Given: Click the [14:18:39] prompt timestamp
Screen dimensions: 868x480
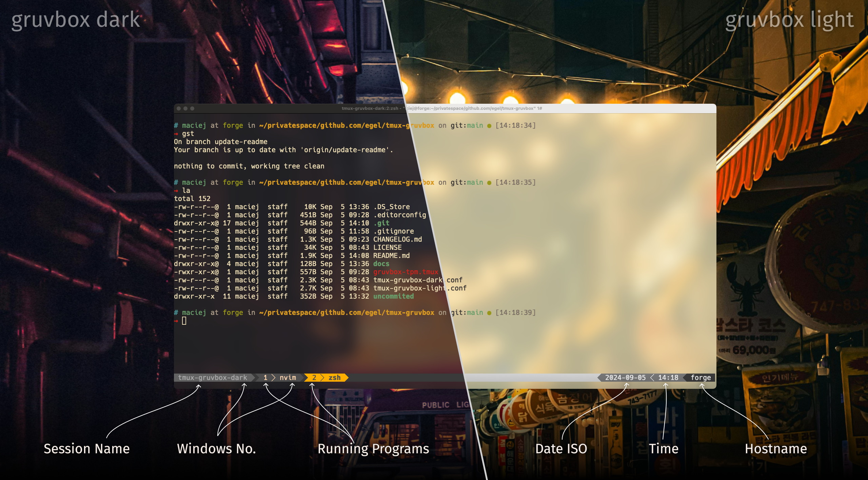Looking at the screenshot, I should pyautogui.click(x=516, y=313).
